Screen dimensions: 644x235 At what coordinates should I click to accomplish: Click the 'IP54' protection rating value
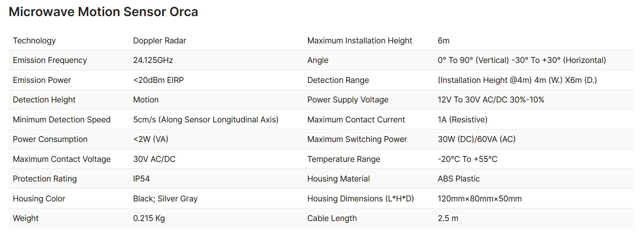point(141,179)
